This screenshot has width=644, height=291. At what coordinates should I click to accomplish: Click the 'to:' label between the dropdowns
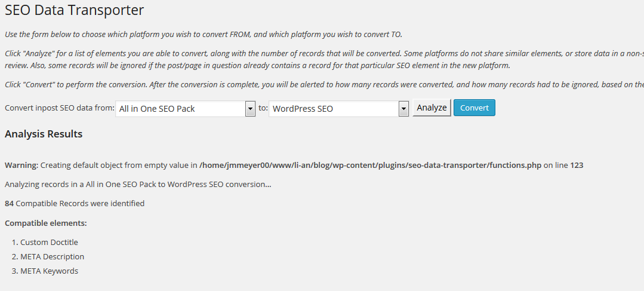(263, 108)
